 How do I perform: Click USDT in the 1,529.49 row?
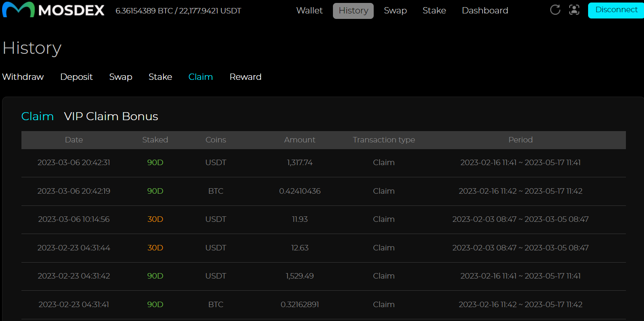(216, 276)
